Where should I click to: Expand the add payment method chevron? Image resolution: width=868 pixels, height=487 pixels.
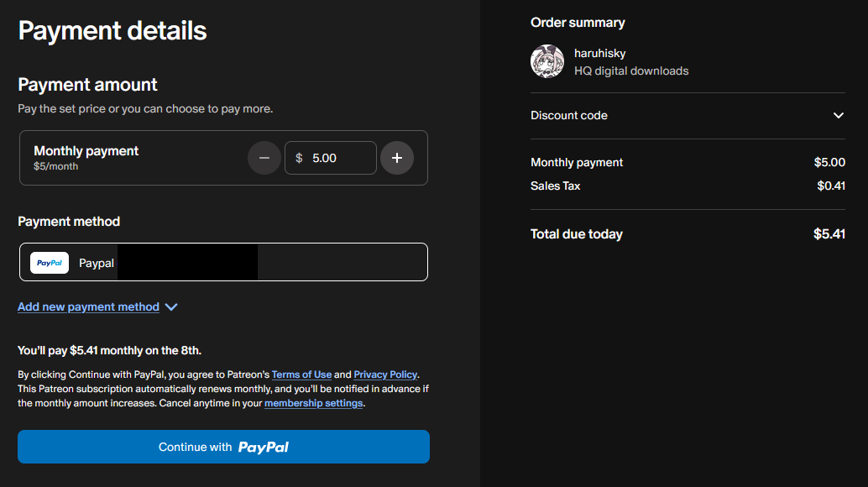[x=171, y=307]
